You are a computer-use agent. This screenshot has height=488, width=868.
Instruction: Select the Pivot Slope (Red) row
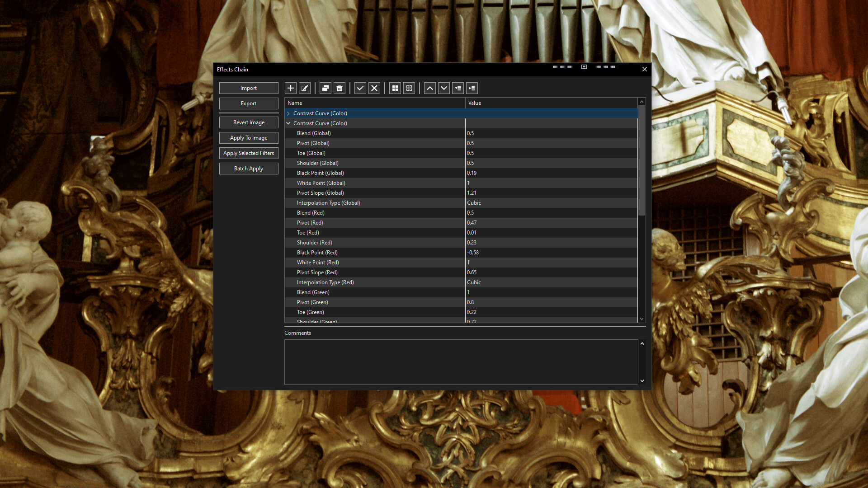click(461, 272)
